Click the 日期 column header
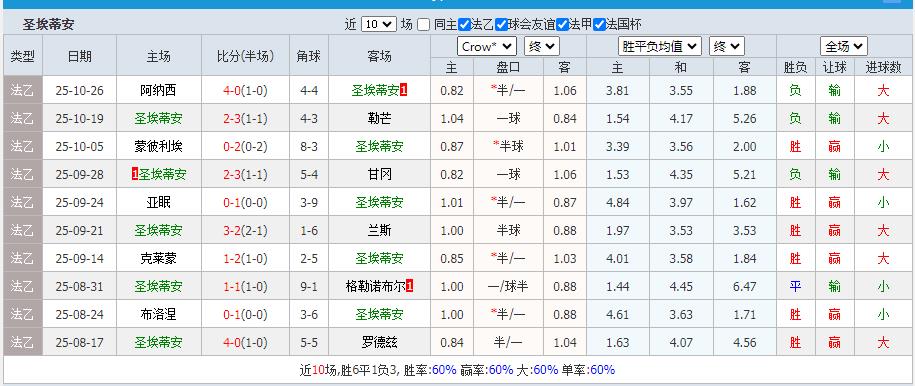 click(x=79, y=56)
